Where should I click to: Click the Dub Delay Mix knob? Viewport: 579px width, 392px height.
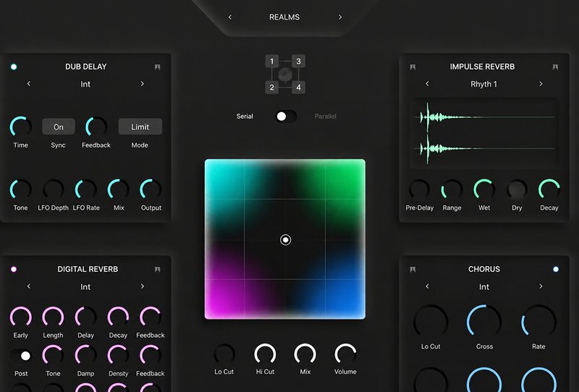pos(118,189)
